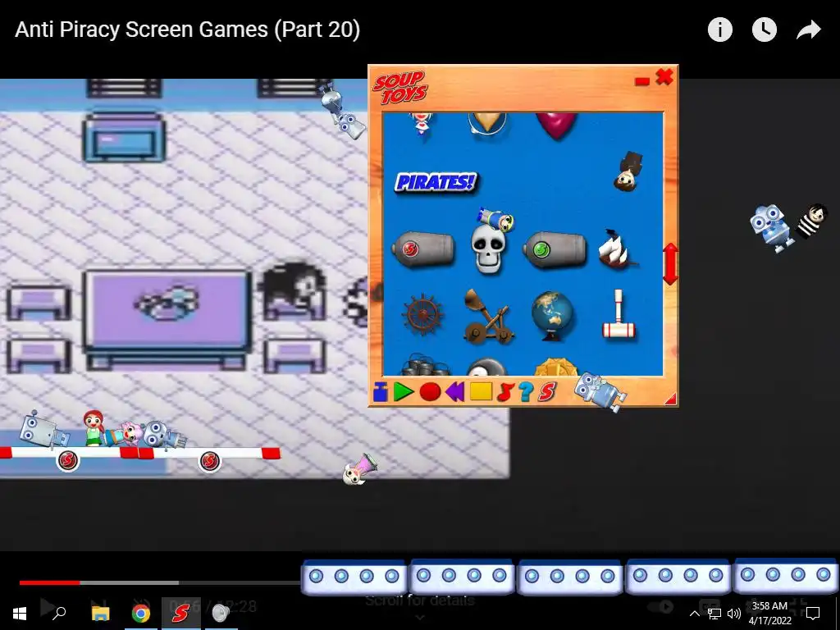The width and height of the screenshot is (840, 630).
Task: Click the striped prisoner doll
Action: pyautogui.click(x=811, y=220)
